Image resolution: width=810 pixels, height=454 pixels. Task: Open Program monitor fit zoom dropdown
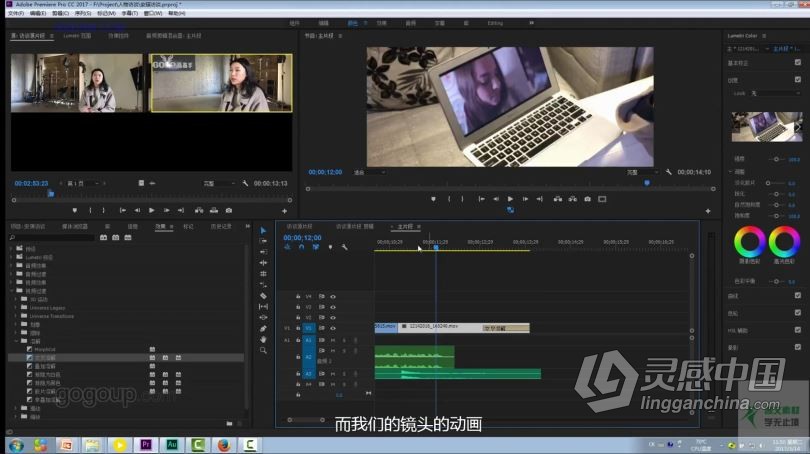(x=369, y=172)
